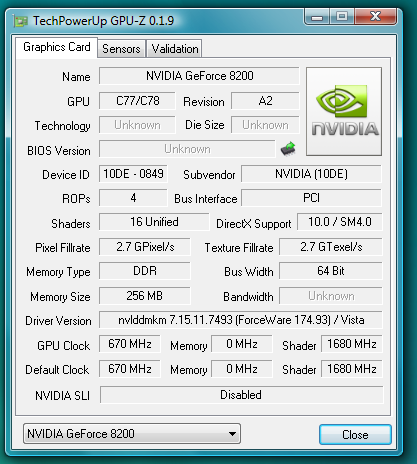Click the Die Size field showing Unknown
This screenshot has height=464, width=417.
pos(265,125)
